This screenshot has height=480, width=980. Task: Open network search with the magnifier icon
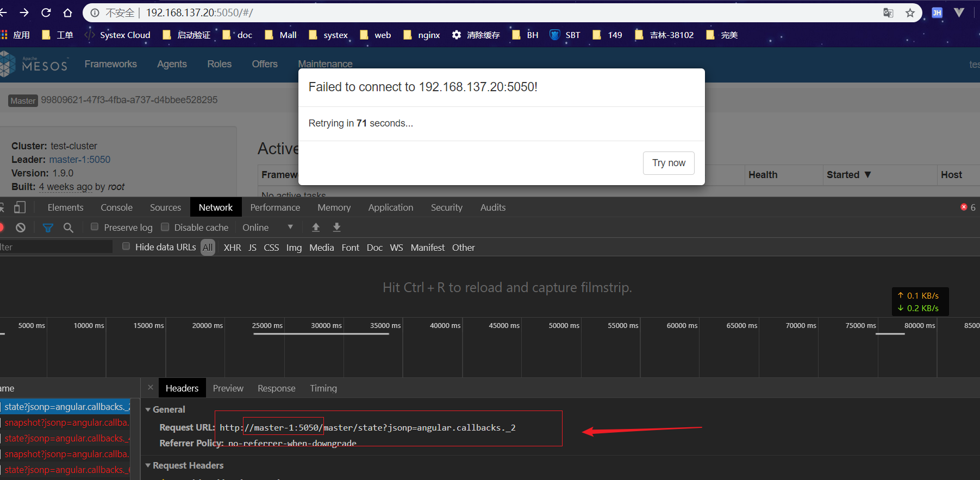(68, 228)
